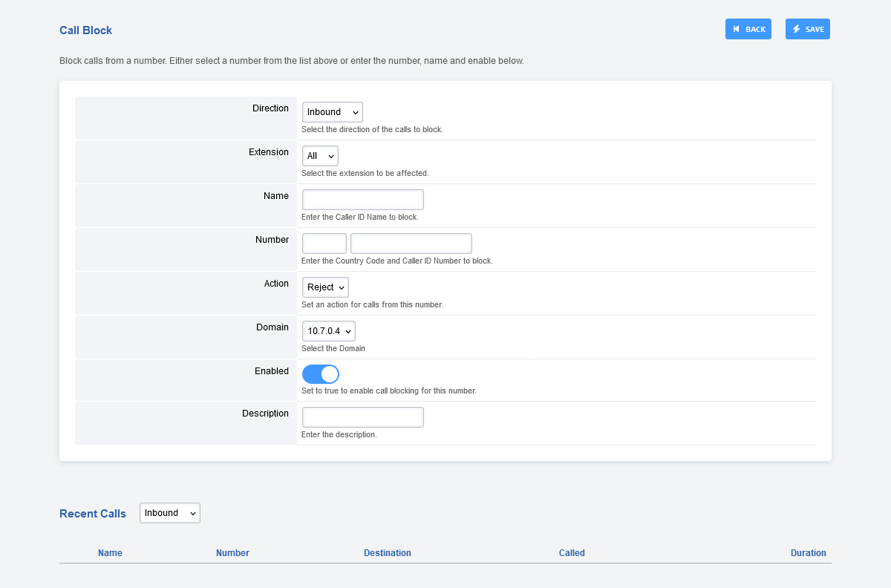Expand the Extension dropdown set to All

(320, 156)
